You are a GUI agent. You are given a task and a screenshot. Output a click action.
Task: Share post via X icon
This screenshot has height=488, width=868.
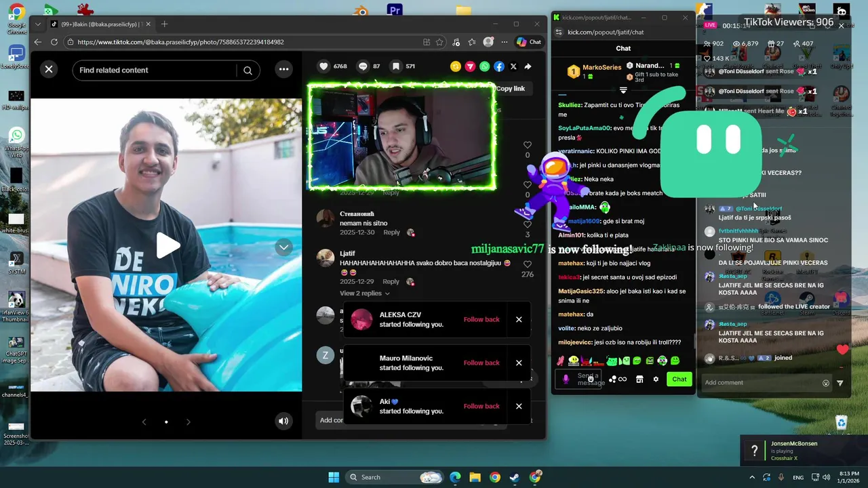click(513, 66)
